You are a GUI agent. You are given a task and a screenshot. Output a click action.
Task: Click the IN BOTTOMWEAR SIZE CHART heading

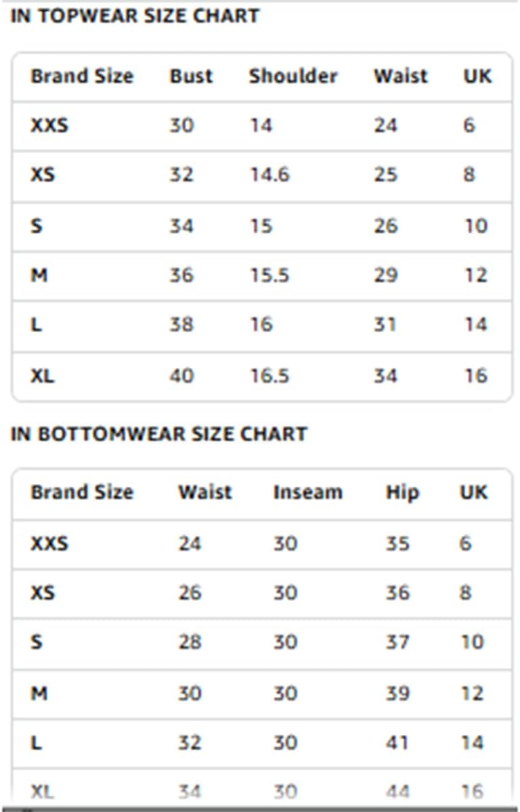(158, 434)
